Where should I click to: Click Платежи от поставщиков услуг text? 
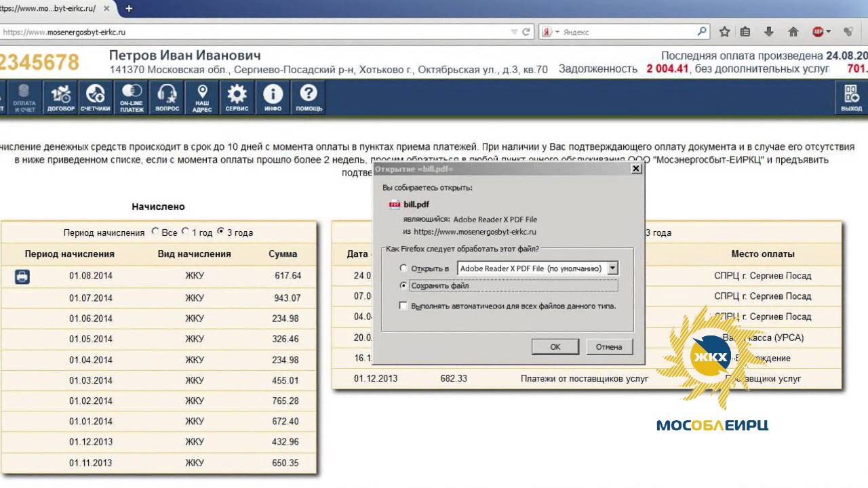click(x=585, y=378)
